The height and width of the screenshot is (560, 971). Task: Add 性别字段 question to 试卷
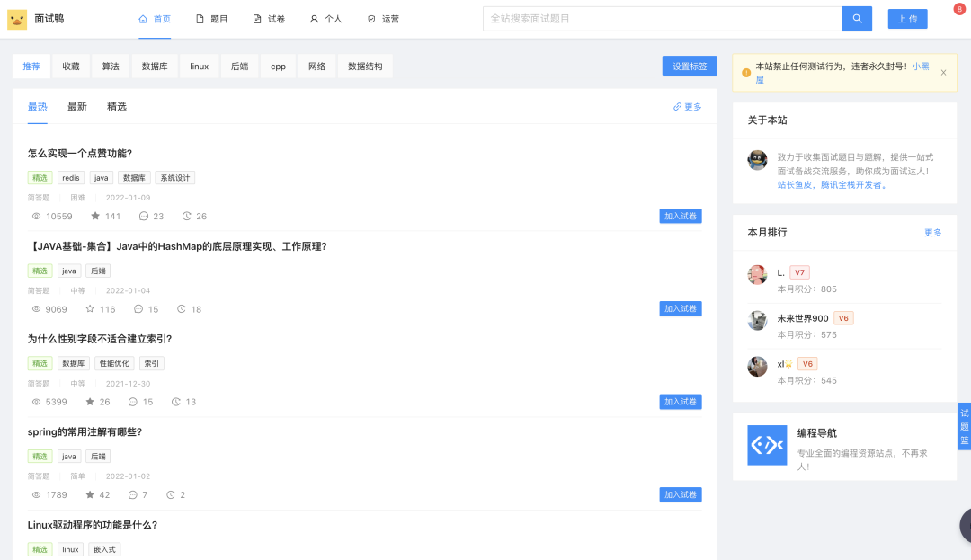coord(680,402)
